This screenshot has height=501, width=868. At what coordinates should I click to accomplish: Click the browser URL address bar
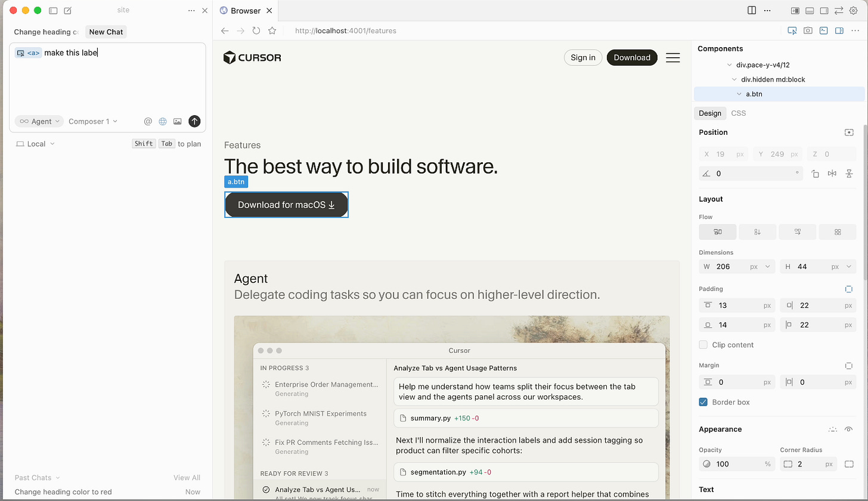pos(346,30)
